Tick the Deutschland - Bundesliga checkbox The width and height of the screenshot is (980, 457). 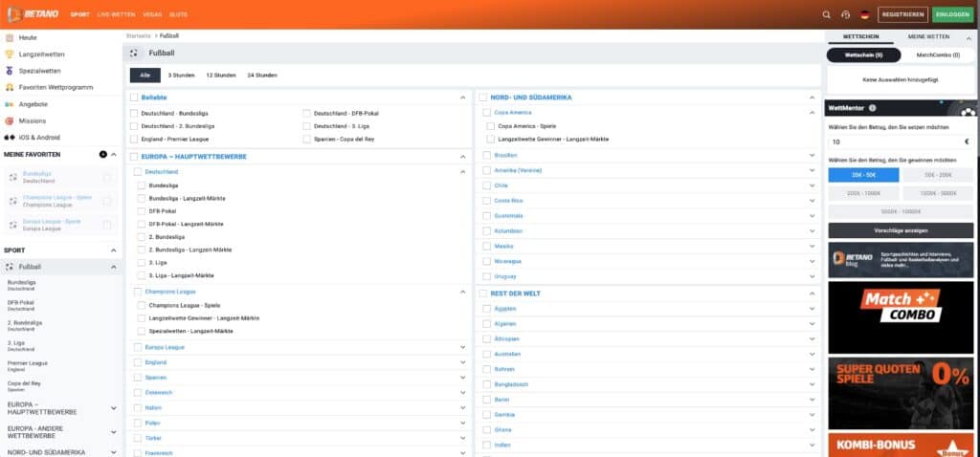pyautogui.click(x=134, y=114)
